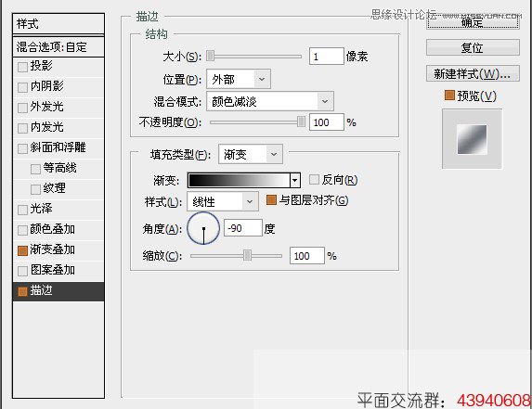
Task: Open the 混合模式 blend mode dropdown
Action: click(x=270, y=101)
